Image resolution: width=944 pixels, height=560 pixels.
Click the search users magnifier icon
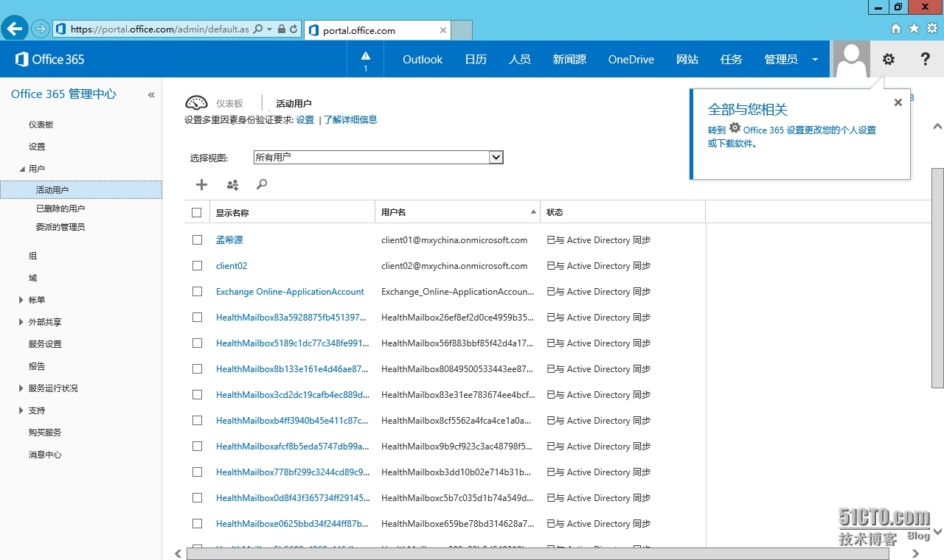pos(262,185)
